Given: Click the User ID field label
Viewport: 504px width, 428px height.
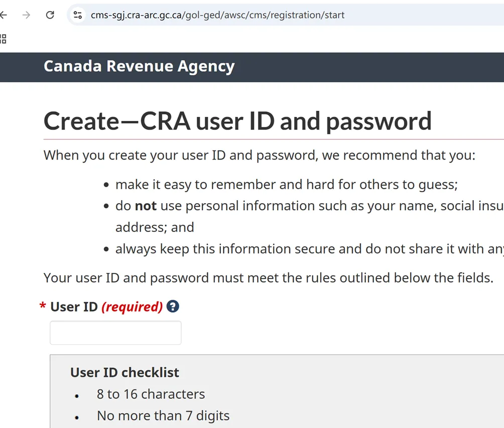Looking at the screenshot, I should [74, 307].
